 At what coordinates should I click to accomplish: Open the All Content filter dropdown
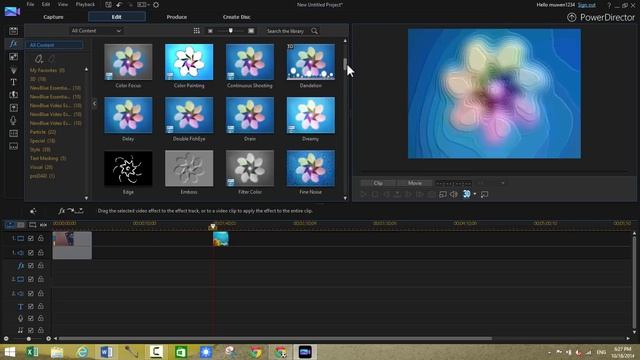[x=96, y=31]
